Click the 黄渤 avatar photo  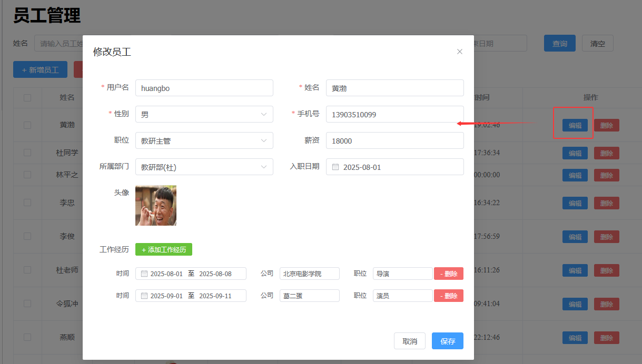tap(156, 205)
